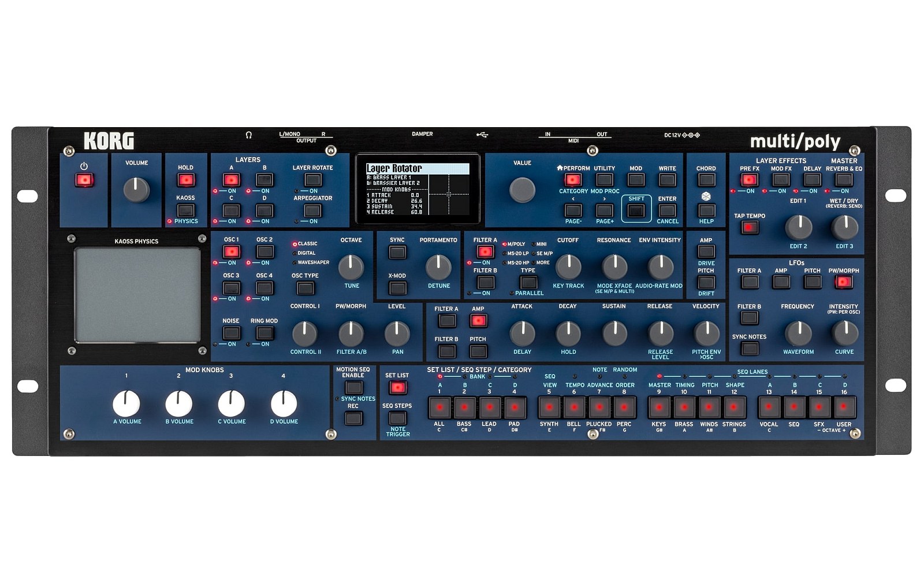Click the WET/DRY EDIT 3 knob
This screenshot has height=582, width=924.
[x=844, y=228]
